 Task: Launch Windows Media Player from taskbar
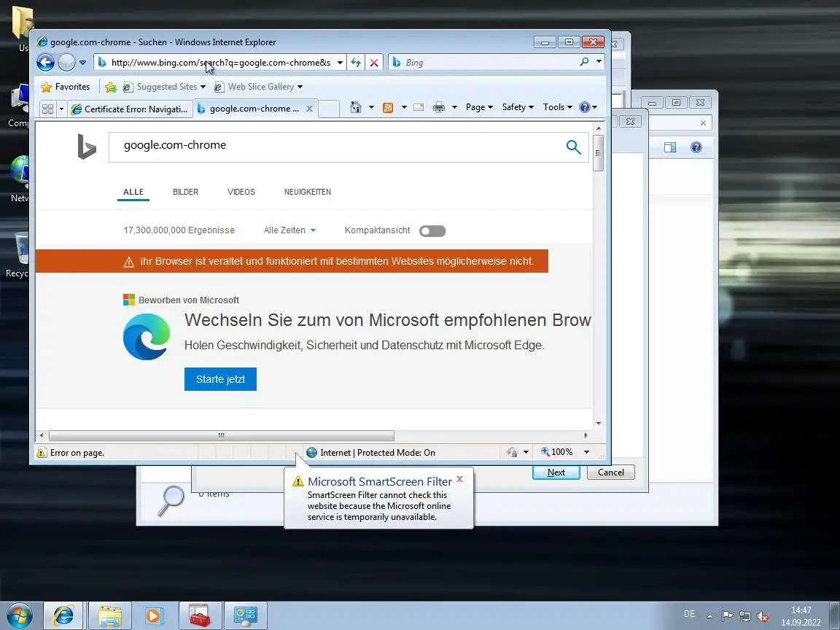153,615
